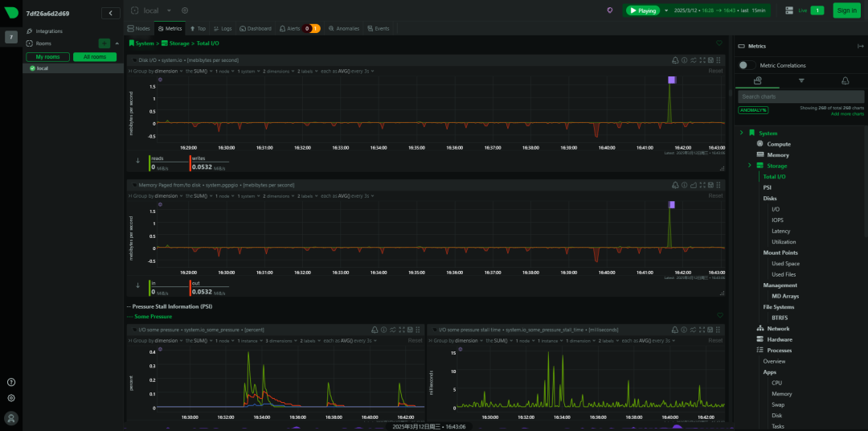Open the filter tab in Metrics panel
The width and height of the screenshot is (868, 431).
801,81
